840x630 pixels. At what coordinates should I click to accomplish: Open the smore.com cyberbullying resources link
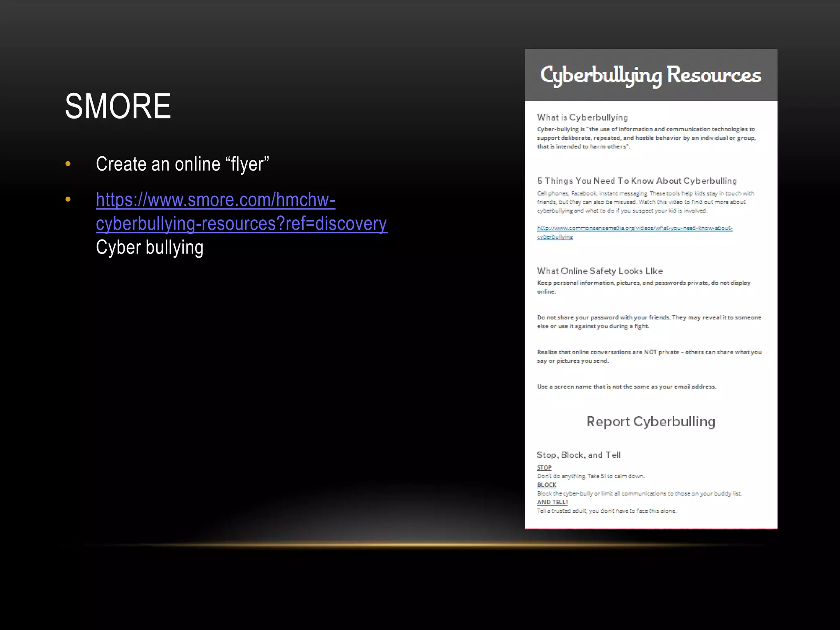(241, 212)
